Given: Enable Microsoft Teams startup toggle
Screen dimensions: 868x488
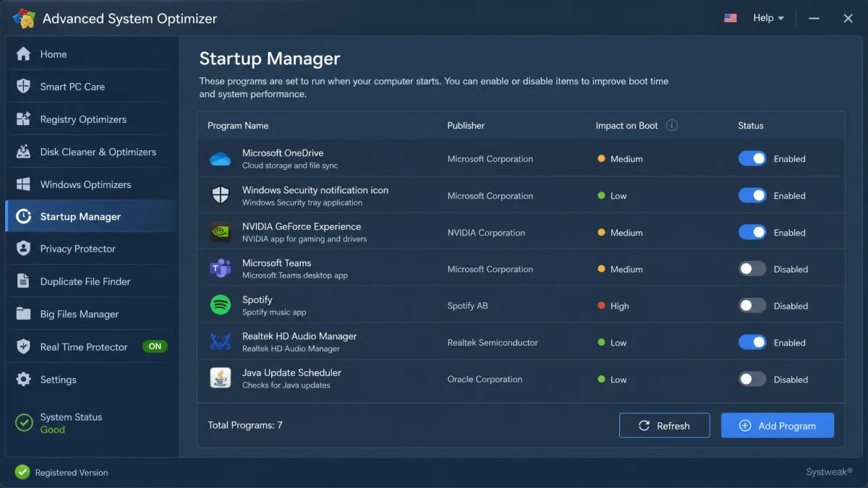Looking at the screenshot, I should tap(752, 269).
